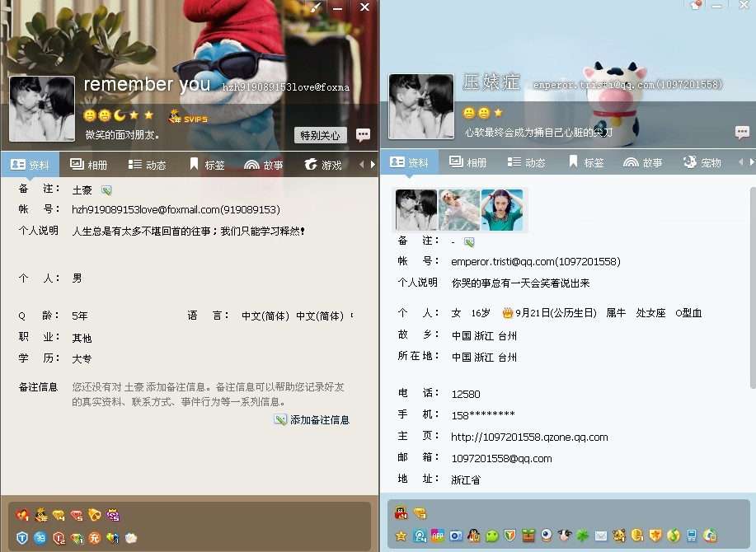Screen dimensions: 756x552
Task: Open the green dress girl photo thumbnail
Action: [502, 209]
